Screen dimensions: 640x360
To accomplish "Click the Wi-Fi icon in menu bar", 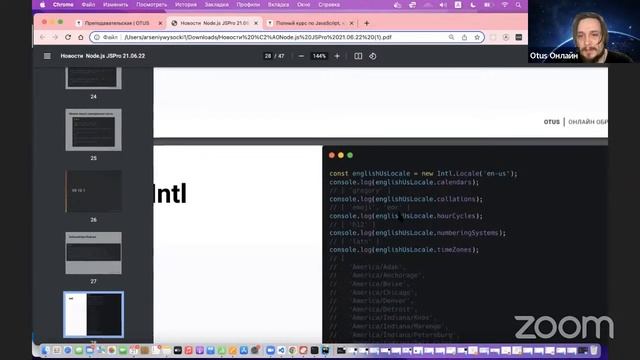I will tap(505, 5).
